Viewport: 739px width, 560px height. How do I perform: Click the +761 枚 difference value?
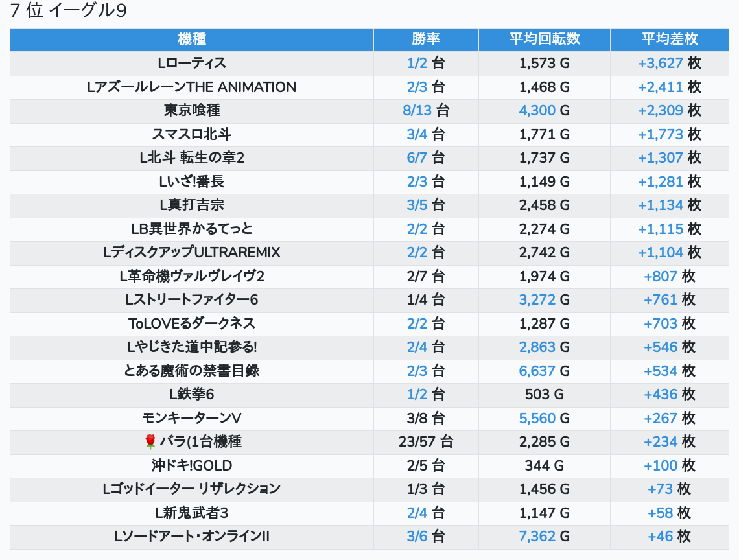[x=669, y=300]
